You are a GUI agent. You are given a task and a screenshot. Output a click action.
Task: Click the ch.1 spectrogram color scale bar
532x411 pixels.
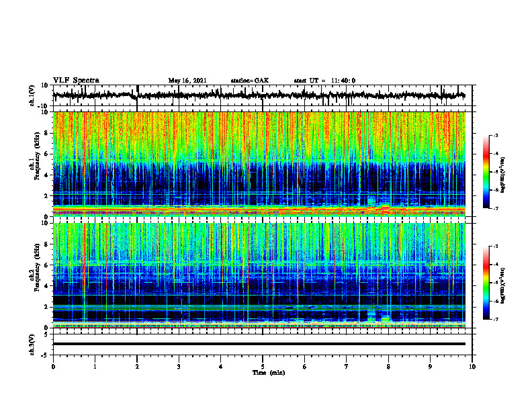click(486, 171)
